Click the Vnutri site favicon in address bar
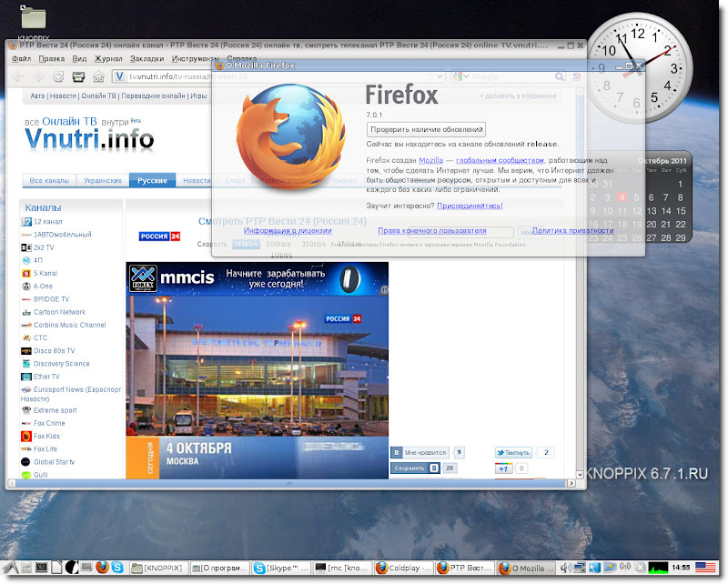728x584 pixels. (120, 76)
